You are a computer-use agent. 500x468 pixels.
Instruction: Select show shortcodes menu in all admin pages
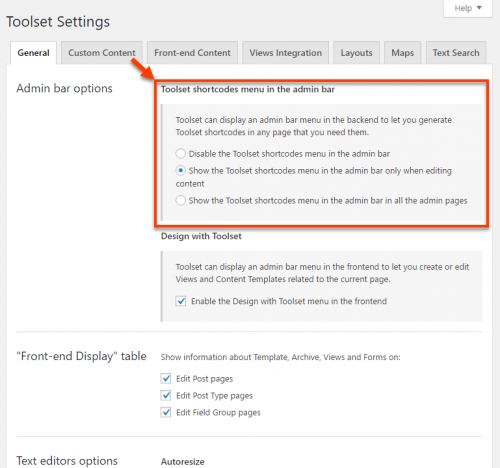(x=181, y=201)
